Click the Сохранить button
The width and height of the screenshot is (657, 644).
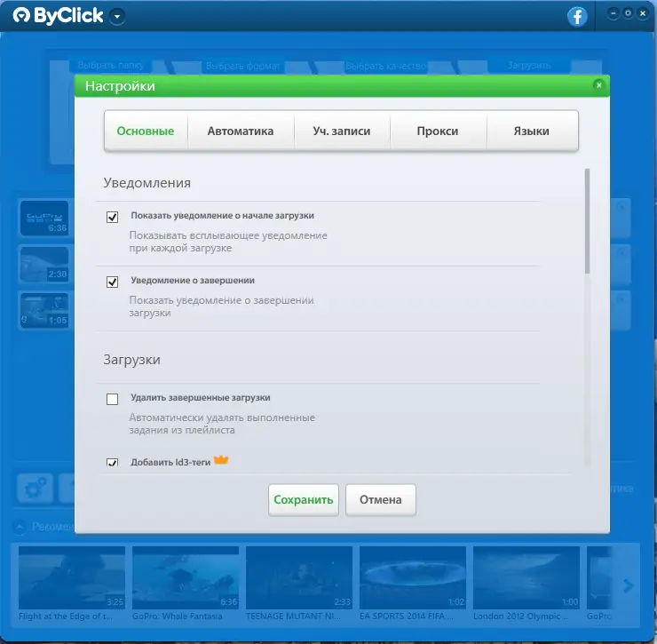coord(304,500)
